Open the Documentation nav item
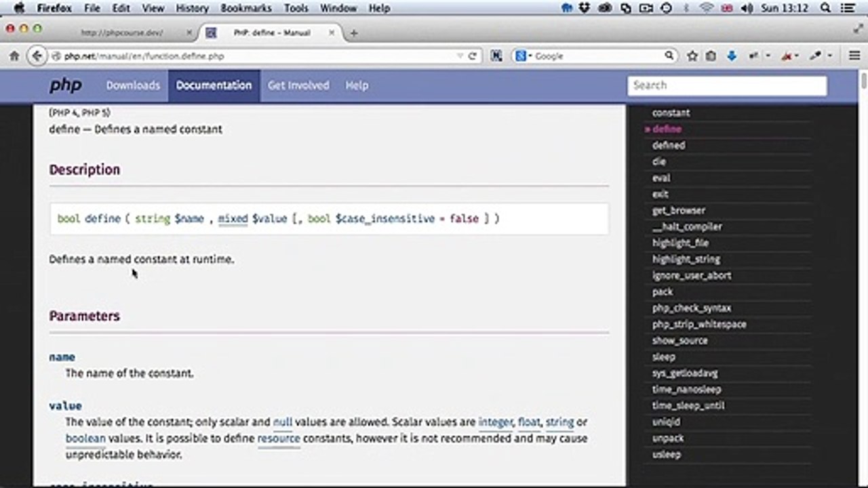 214,85
